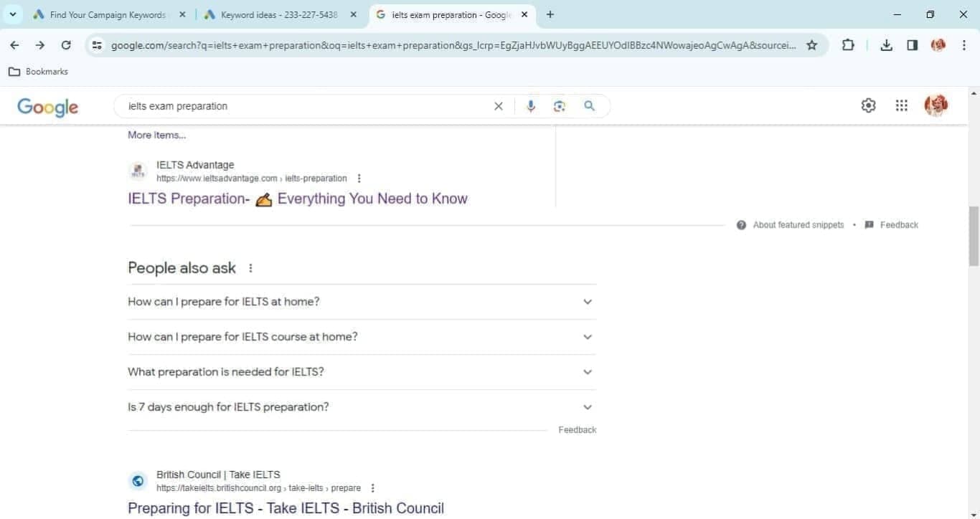Image resolution: width=980 pixels, height=519 pixels.
Task: Open Preparing for IELTS British Council link
Action: coord(286,508)
